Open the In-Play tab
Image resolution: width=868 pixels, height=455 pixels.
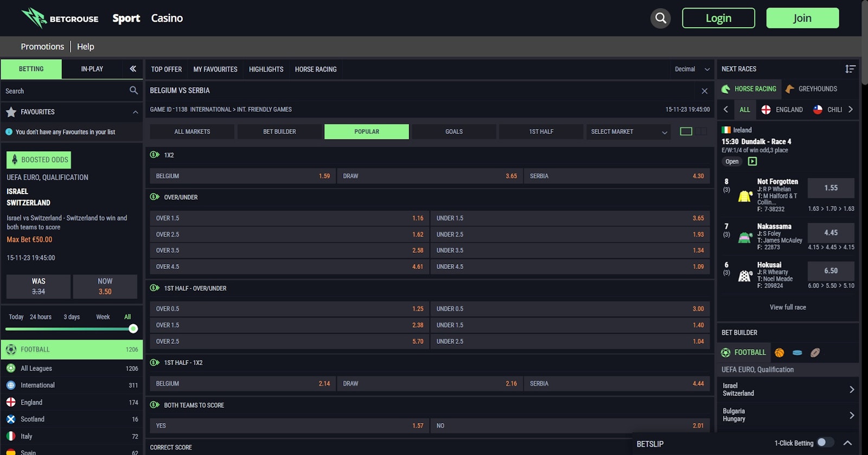(x=92, y=69)
